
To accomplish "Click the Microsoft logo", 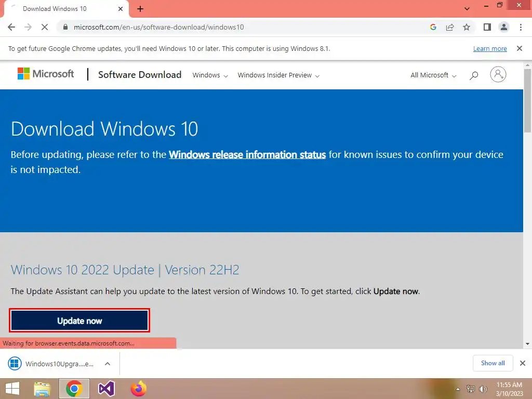I will pos(46,74).
